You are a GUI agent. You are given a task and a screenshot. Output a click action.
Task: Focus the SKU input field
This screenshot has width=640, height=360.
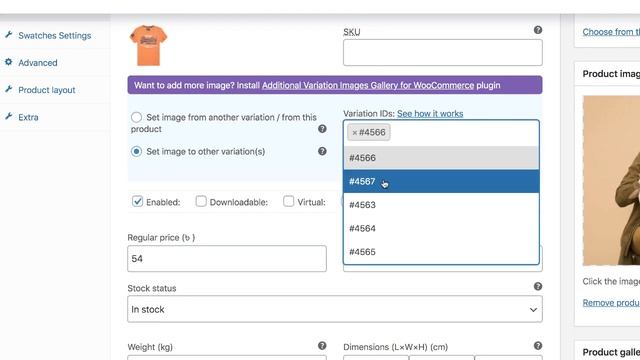coord(442,53)
